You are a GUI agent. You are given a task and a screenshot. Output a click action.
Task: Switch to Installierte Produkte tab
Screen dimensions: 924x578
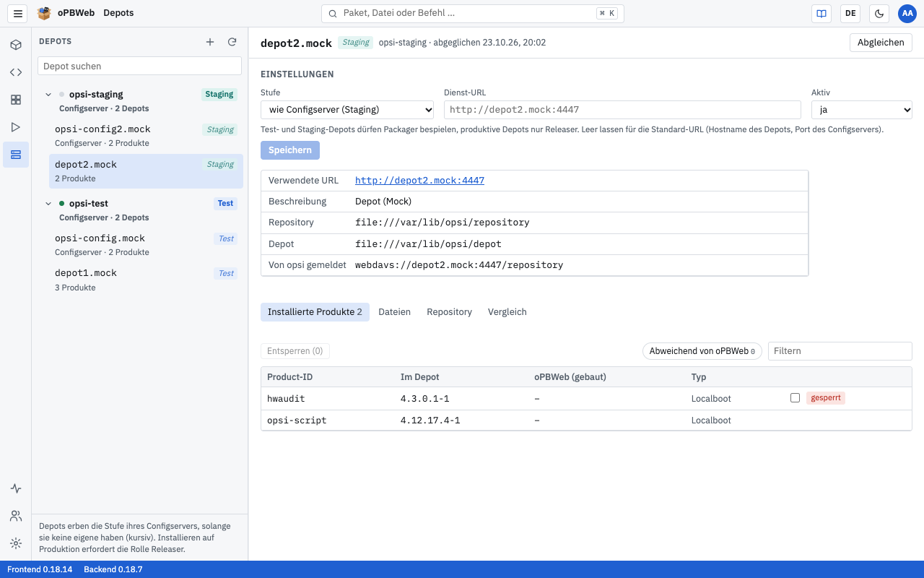[315, 312]
